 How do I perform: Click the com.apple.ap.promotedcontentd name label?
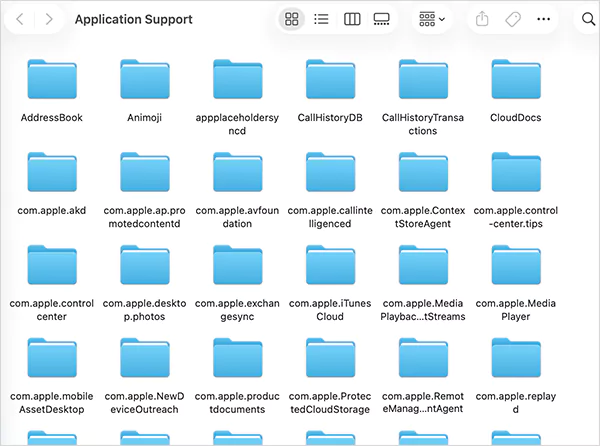tap(145, 217)
